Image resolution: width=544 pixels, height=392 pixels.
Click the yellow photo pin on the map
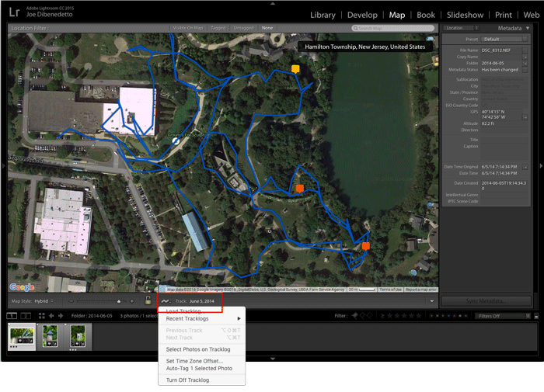point(295,69)
